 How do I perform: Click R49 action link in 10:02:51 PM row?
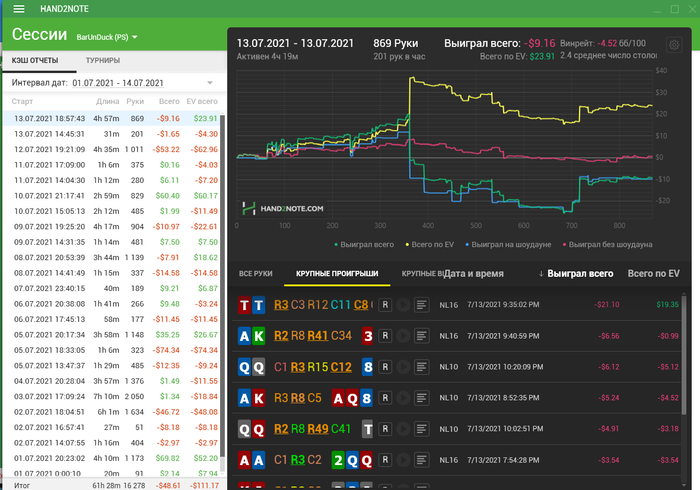(x=318, y=429)
